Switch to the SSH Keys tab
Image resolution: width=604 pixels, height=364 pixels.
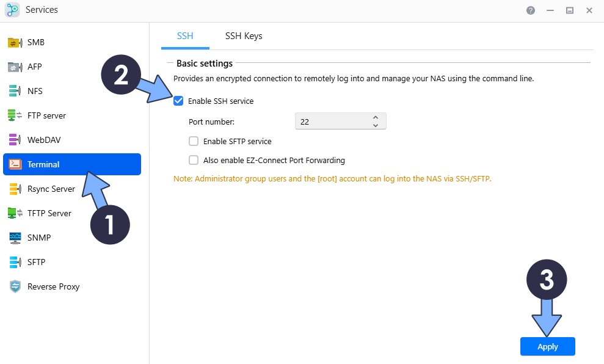tap(244, 36)
